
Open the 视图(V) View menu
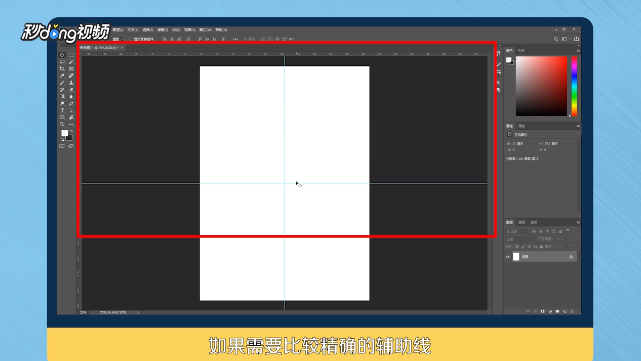(189, 30)
